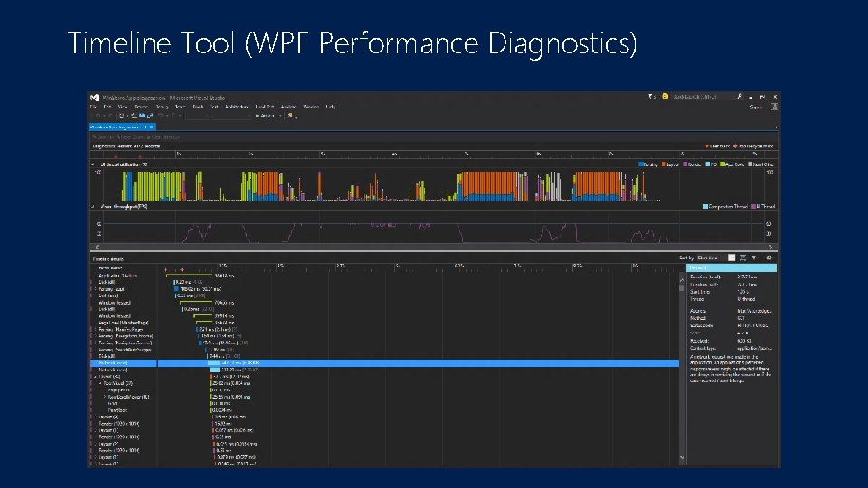Click the Render legend color swatch
The width and height of the screenshot is (868, 488).
(684, 164)
